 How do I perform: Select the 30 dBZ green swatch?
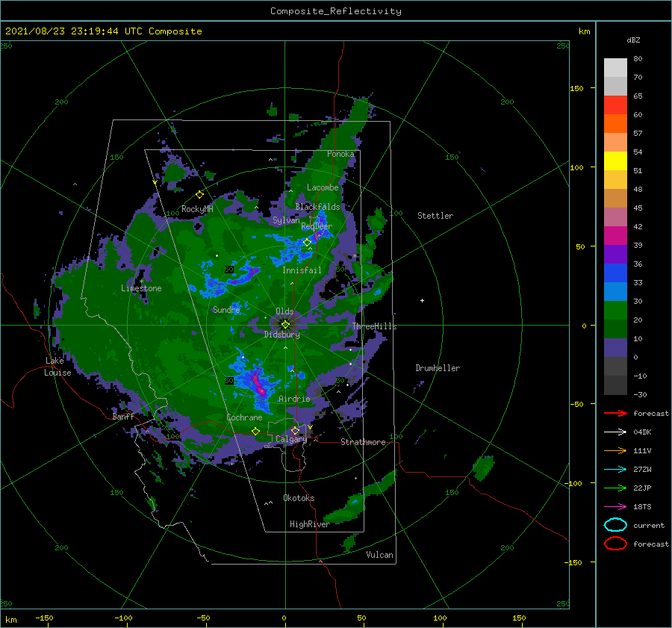(615, 311)
